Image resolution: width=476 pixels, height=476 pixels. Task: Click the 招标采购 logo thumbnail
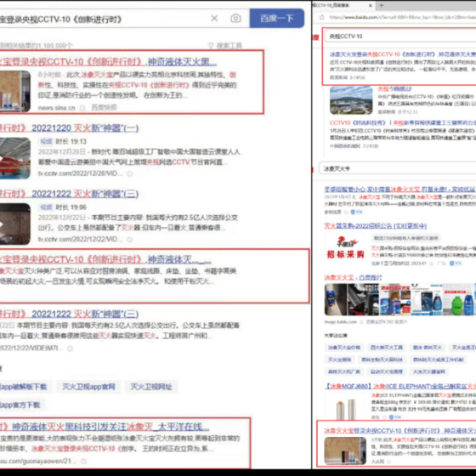click(346, 248)
